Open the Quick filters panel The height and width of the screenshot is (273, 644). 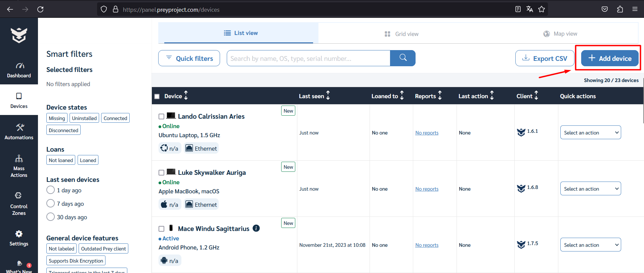pyautogui.click(x=189, y=58)
